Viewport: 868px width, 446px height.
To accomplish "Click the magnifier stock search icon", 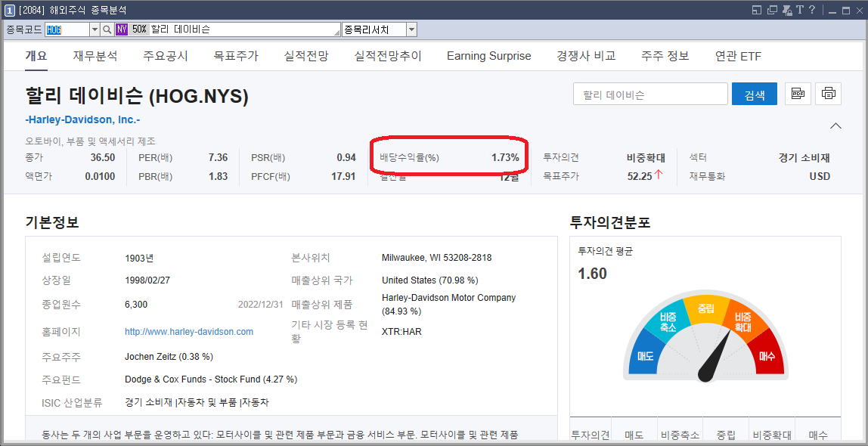I will coord(107,29).
